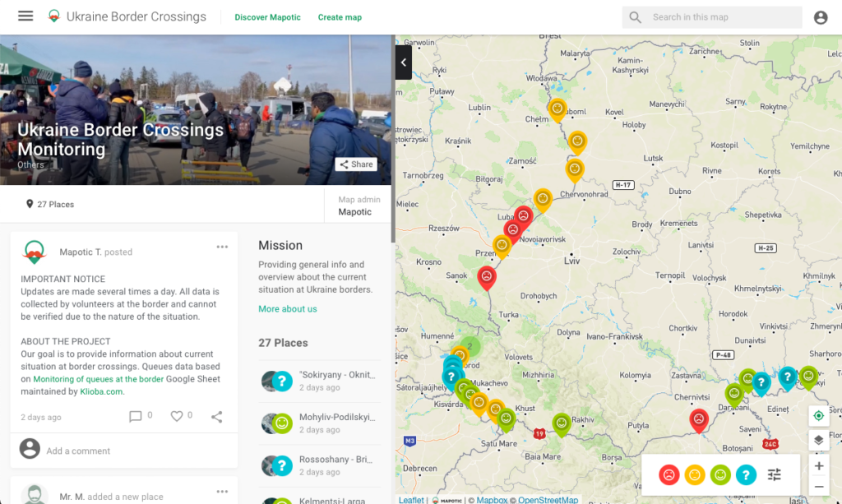Collapse the side panel with chevron arrow
This screenshot has height=504, width=842.
click(x=403, y=62)
